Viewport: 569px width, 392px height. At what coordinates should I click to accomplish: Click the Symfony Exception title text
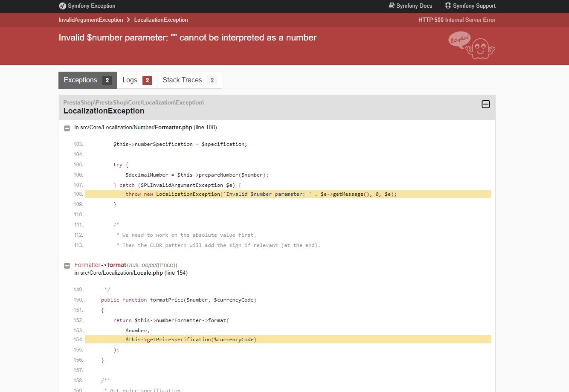tap(91, 6)
